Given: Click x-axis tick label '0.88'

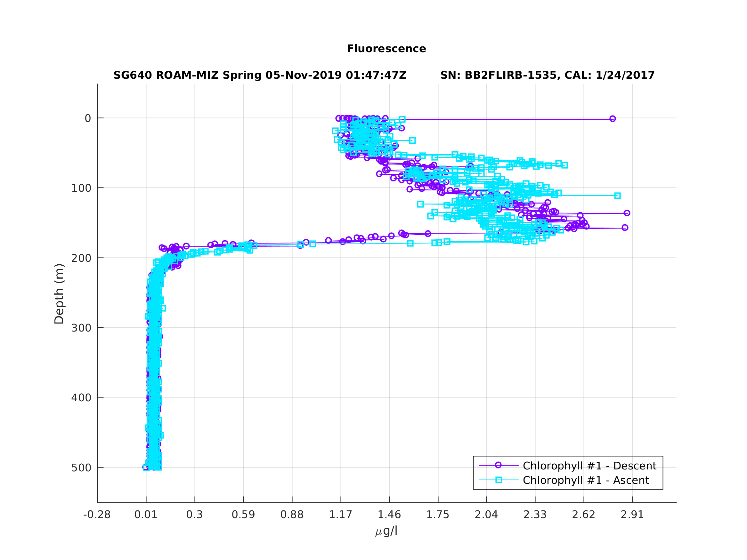Looking at the screenshot, I should click(x=292, y=515).
